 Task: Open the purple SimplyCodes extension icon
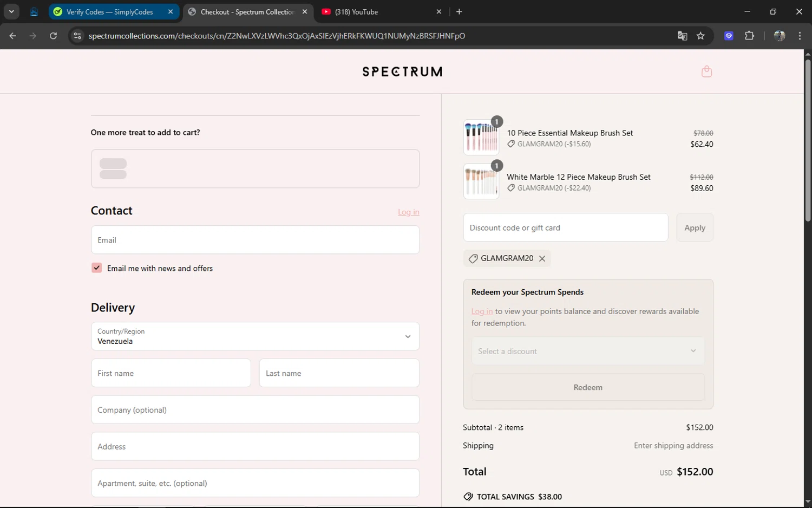point(729,36)
